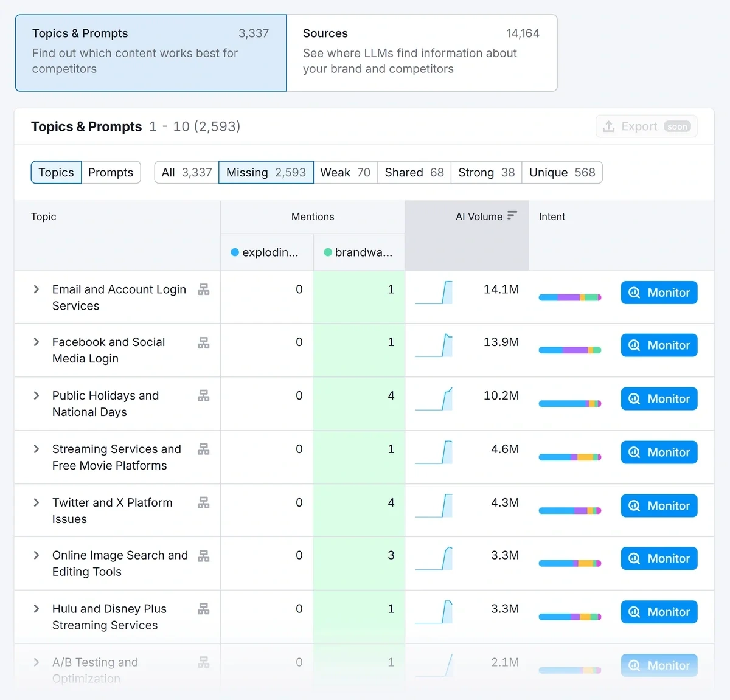Enable the Weak filter
The width and height of the screenshot is (730, 700).
(x=345, y=172)
